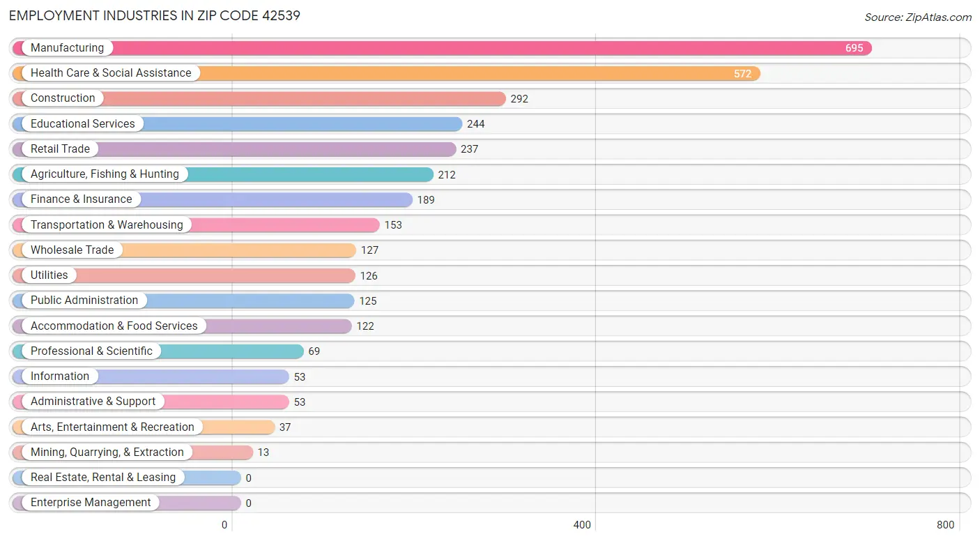Select Agriculture, Fishing & Hunting label
980x541 pixels.
105,174
